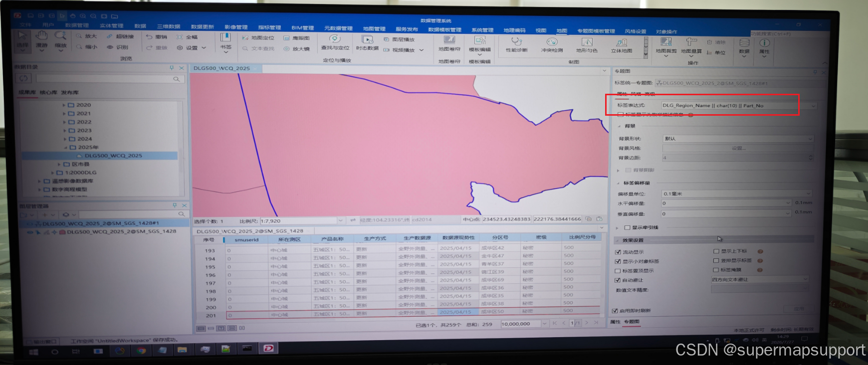Activate the 识别 identify tool

point(118,47)
